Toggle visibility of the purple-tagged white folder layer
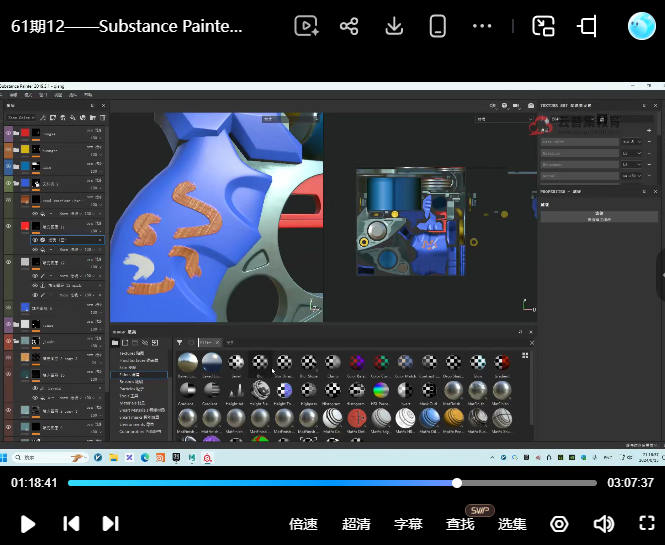Viewport: 665px width, 545px height. [x=8, y=325]
